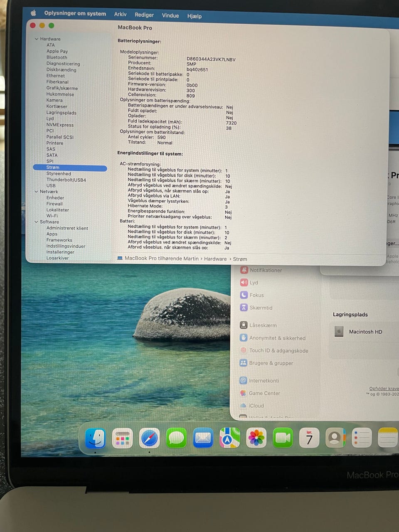This screenshot has width=399, height=532.
Task: Open Contacts app in the Dock
Action: (335, 438)
